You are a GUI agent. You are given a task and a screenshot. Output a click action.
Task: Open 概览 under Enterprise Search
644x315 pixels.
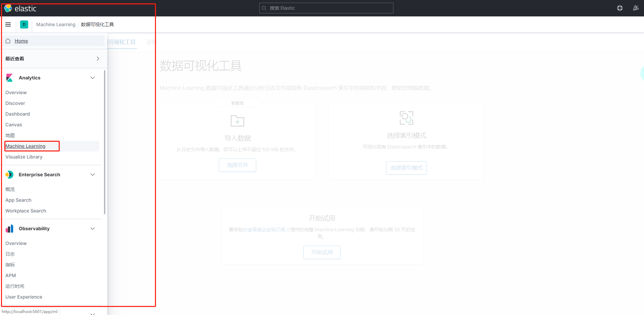[x=10, y=189]
